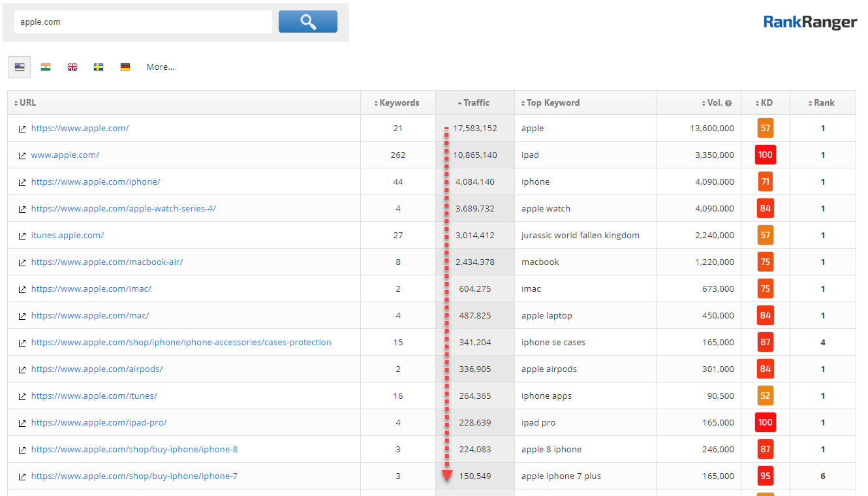Viewport: 868px width, 496px height.
Task: Sort by the KD column header
Action: tap(764, 102)
